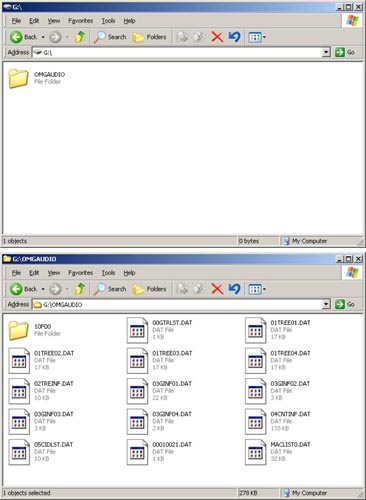This screenshot has height=500, width=366.
Task: Expand address bar dropdown in G:\ window
Action: [326, 52]
